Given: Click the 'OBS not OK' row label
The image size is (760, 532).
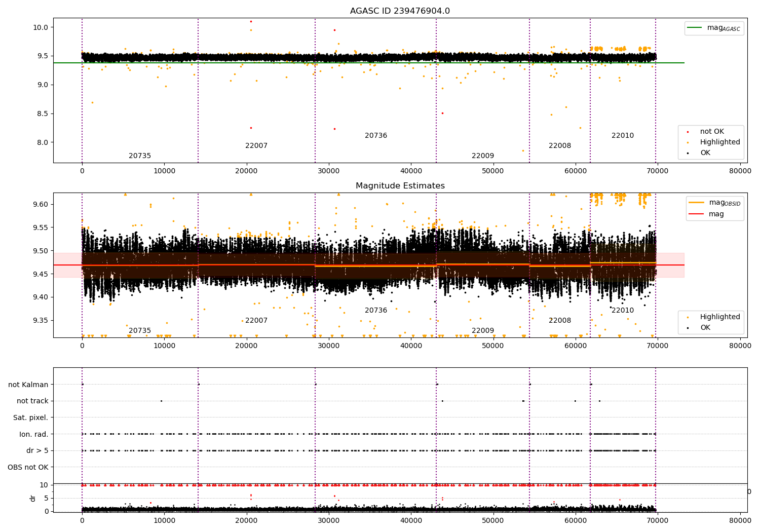Looking at the screenshot, I should 28,467.
